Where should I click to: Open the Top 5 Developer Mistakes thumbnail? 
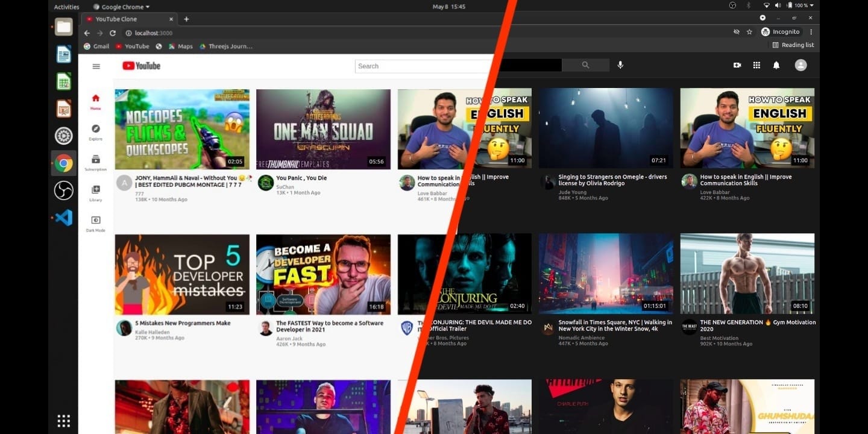pos(182,274)
